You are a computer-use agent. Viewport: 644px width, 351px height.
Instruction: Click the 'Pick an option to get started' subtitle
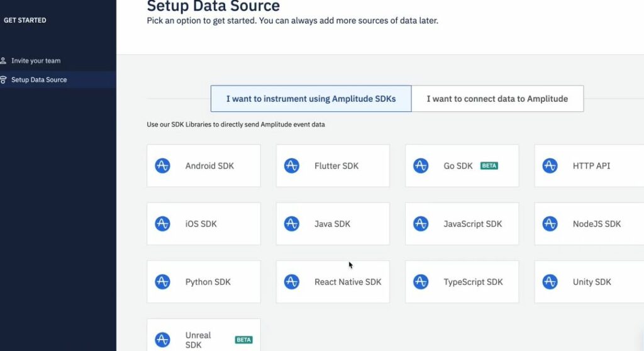[292, 21]
